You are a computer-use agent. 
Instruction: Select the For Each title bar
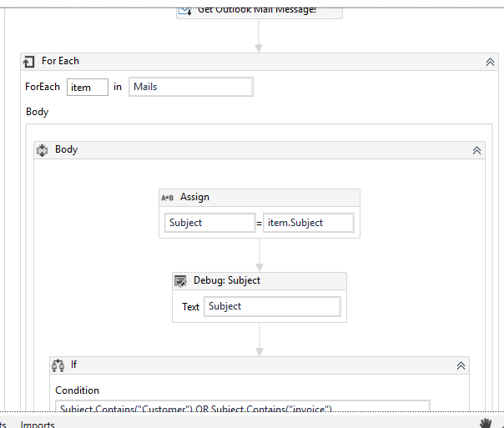click(250, 62)
